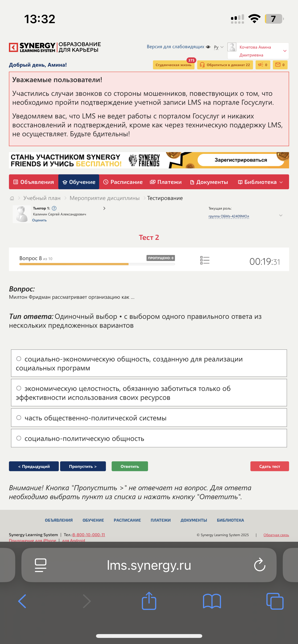Click the green Ответить button
The image size is (298, 644).
pos(130,466)
